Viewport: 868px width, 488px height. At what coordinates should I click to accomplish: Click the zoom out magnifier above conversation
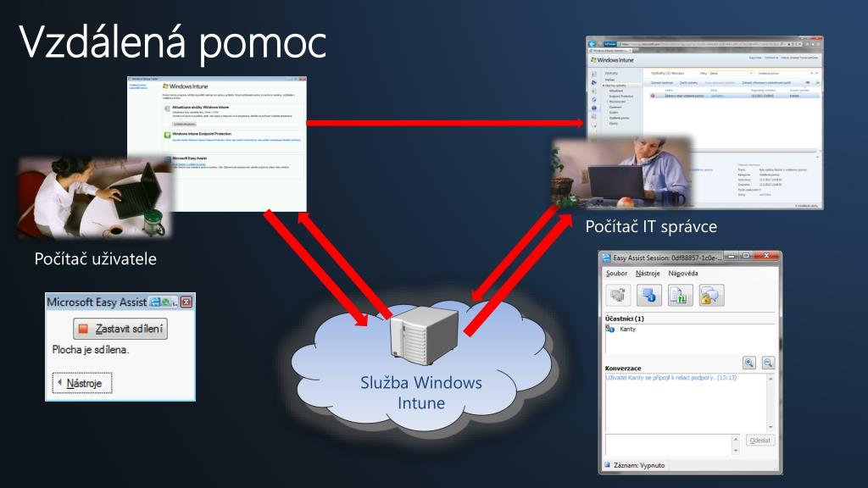point(768,363)
